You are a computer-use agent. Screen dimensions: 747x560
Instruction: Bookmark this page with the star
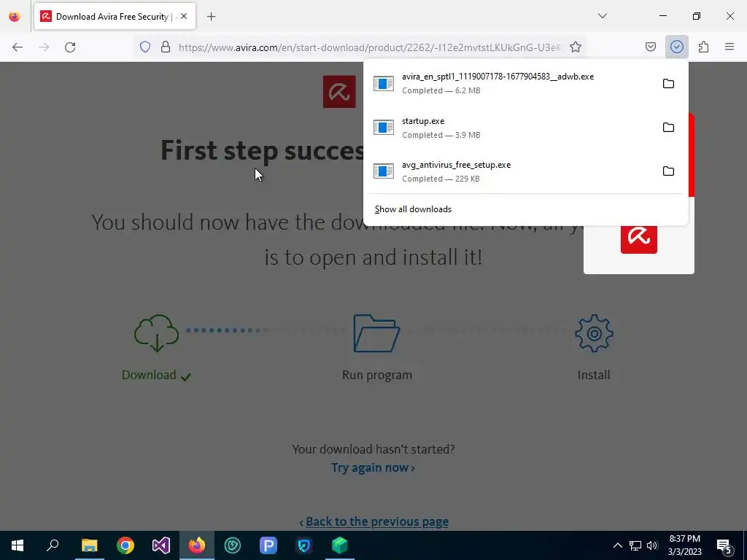pyautogui.click(x=576, y=47)
